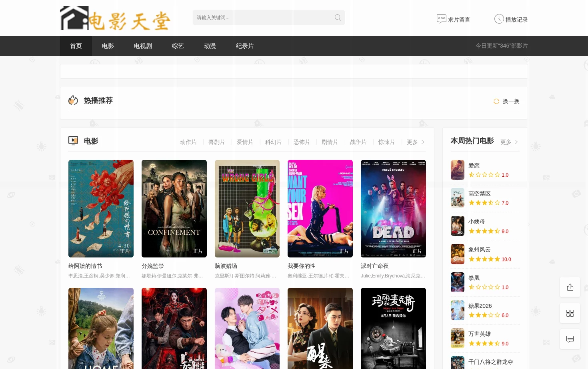Viewport: 588px width, 369px height.
Task: Filter by 恐怖片 category
Action: coord(302,142)
